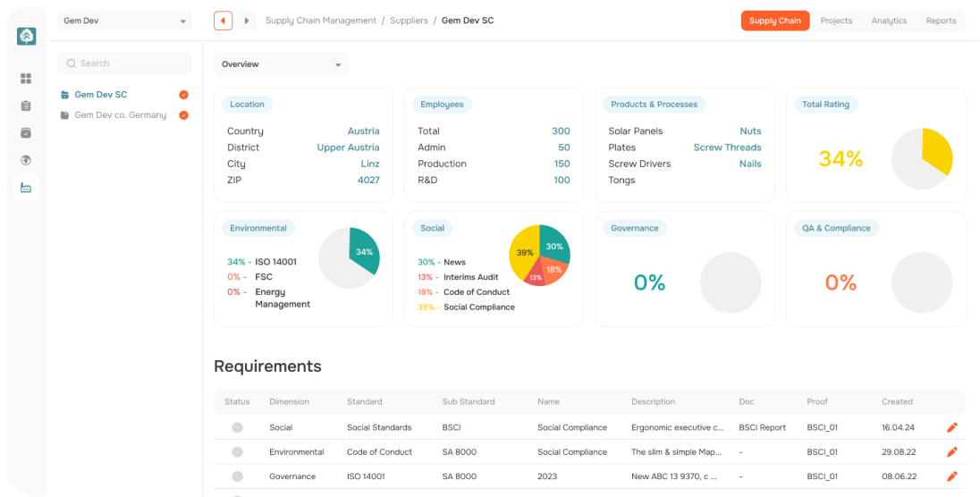Edit the BSCI Social Standards requirement row
Viewport: 980px width, 497px height.
coord(951,428)
